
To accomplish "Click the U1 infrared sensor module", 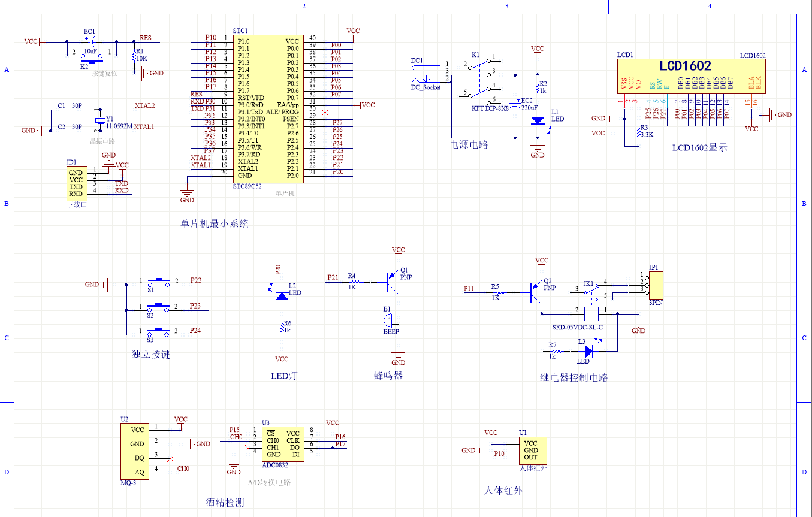I will click(x=532, y=450).
